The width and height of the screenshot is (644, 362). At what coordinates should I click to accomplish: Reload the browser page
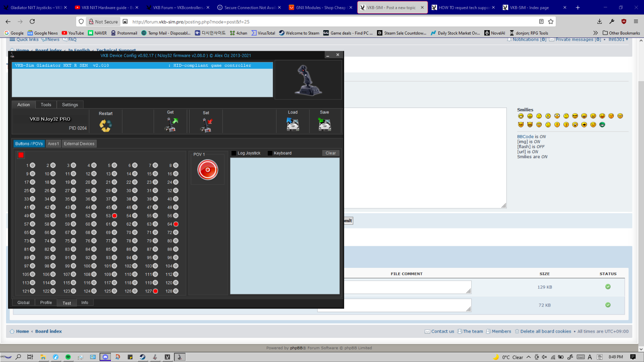(x=32, y=21)
